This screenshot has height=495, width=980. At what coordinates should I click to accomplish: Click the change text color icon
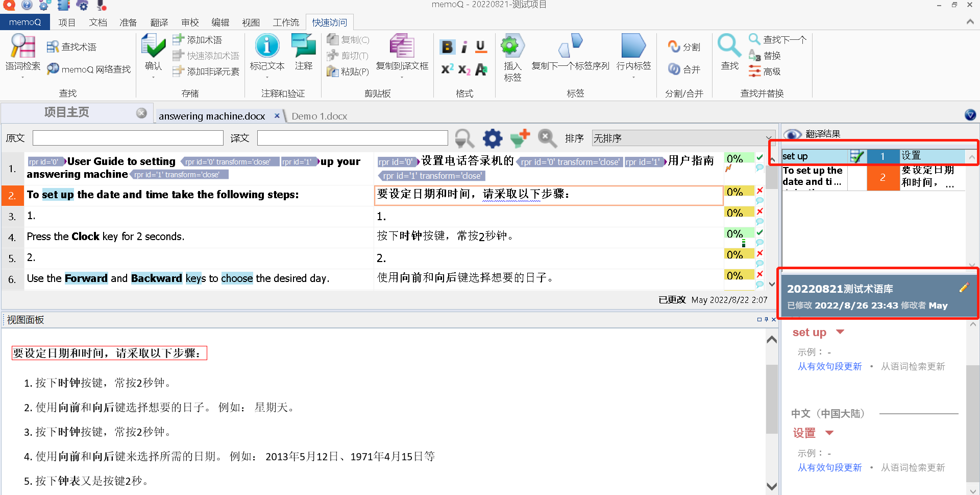[x=481, y=69]
